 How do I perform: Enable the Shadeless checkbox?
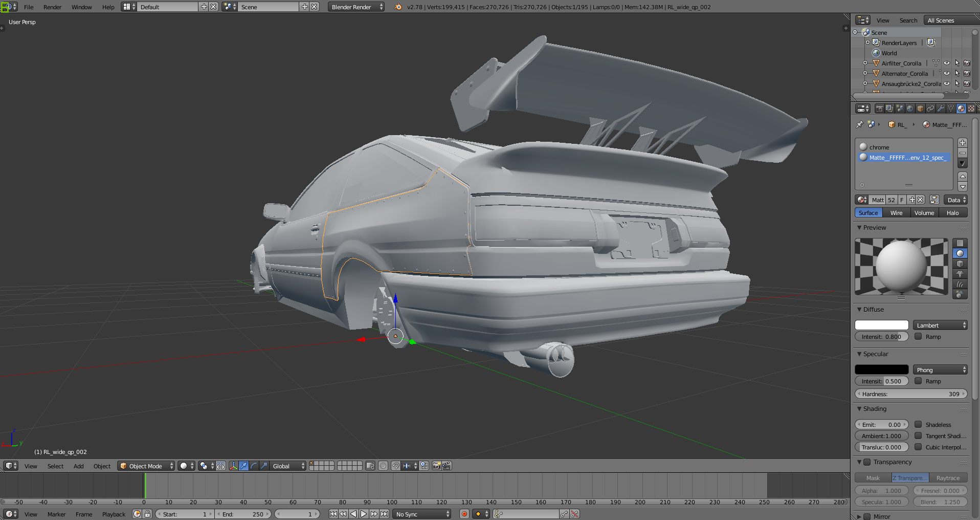(x=918, y=424)
